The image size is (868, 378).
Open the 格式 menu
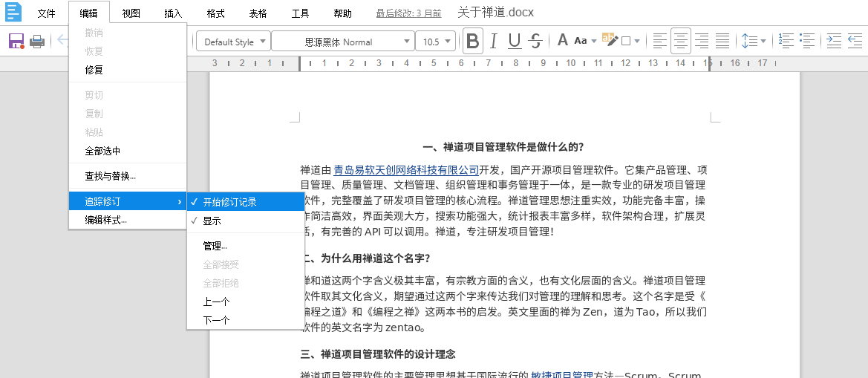coord(215,13)
